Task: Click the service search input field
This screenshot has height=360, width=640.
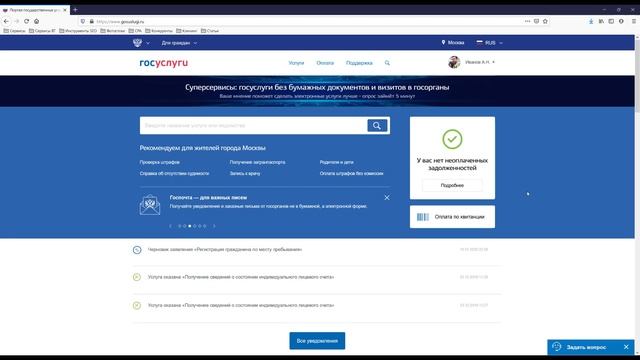Action: 253,125
